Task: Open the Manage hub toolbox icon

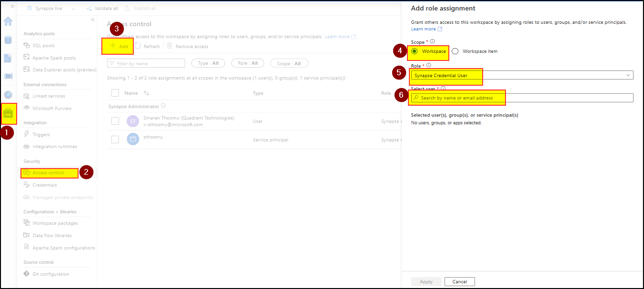Action: coord(9,114)
